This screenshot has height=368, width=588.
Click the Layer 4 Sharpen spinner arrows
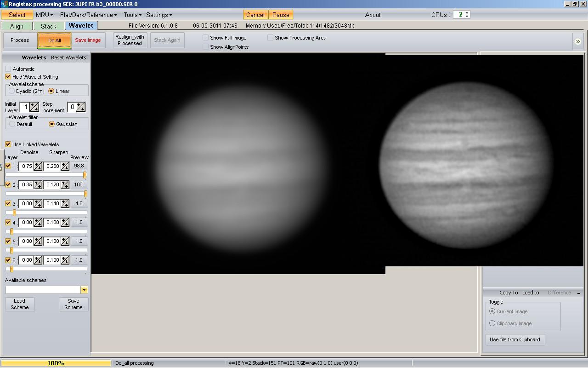[65, 223]
